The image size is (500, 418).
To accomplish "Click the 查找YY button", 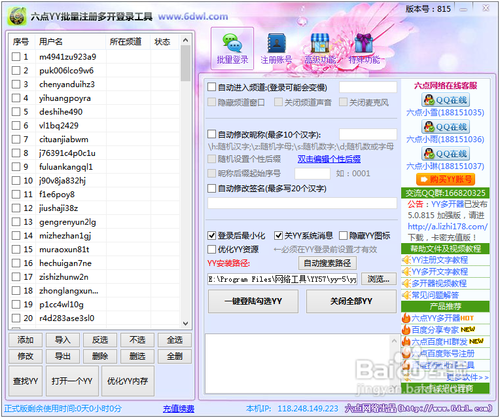I will (x=26, y=381).
